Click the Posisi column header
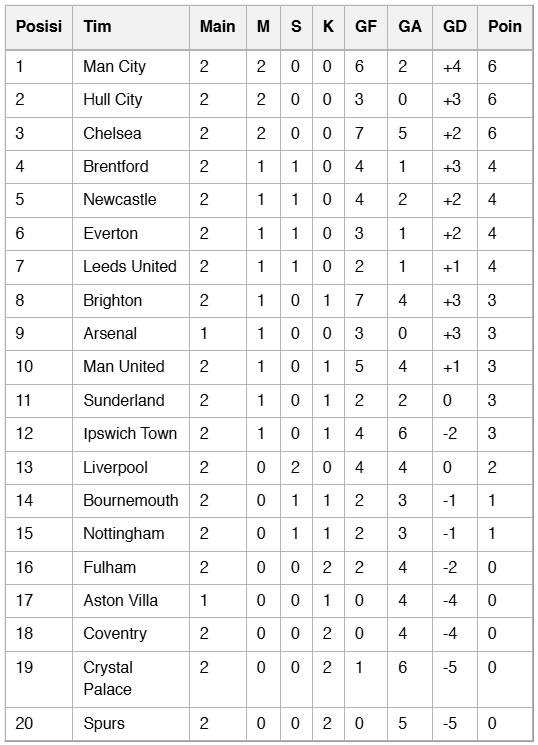538x745 pixels. [x=39, y=27]
